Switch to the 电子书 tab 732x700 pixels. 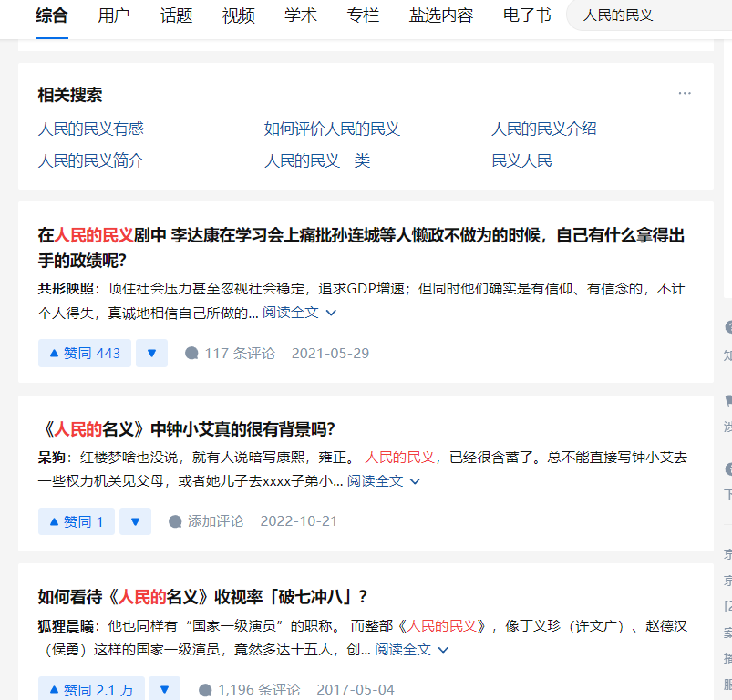(527, 15)
